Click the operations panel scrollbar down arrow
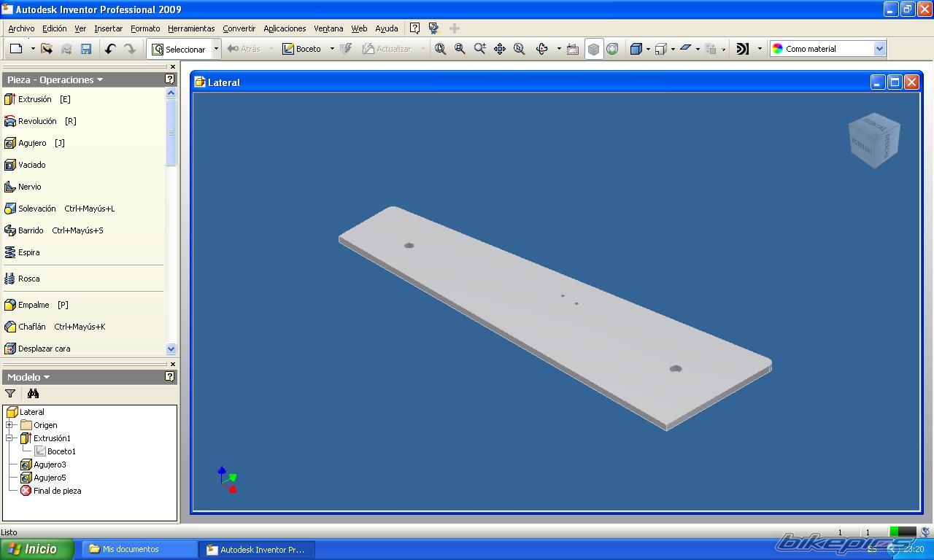Screen dimensions: 934x560 pyautogui.click(x=171, y=349)
